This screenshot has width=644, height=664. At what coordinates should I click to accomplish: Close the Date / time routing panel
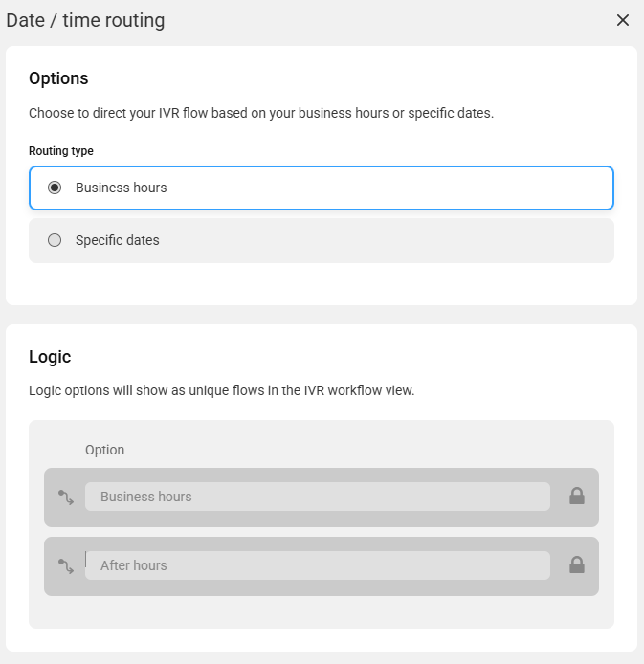coord(622,20)
